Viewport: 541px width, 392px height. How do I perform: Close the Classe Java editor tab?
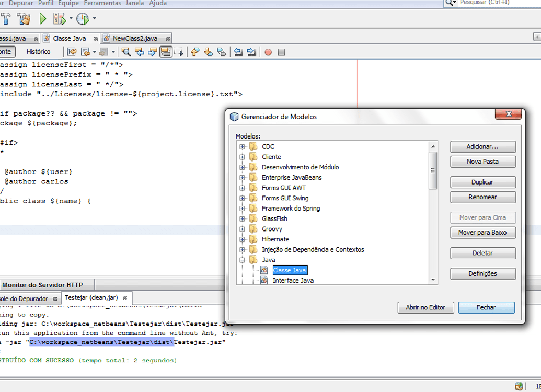tap(96, 39)
